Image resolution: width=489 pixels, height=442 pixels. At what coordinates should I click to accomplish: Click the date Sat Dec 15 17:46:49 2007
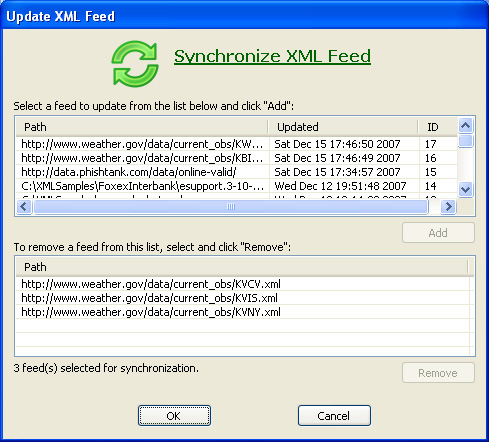coord(337,158)
